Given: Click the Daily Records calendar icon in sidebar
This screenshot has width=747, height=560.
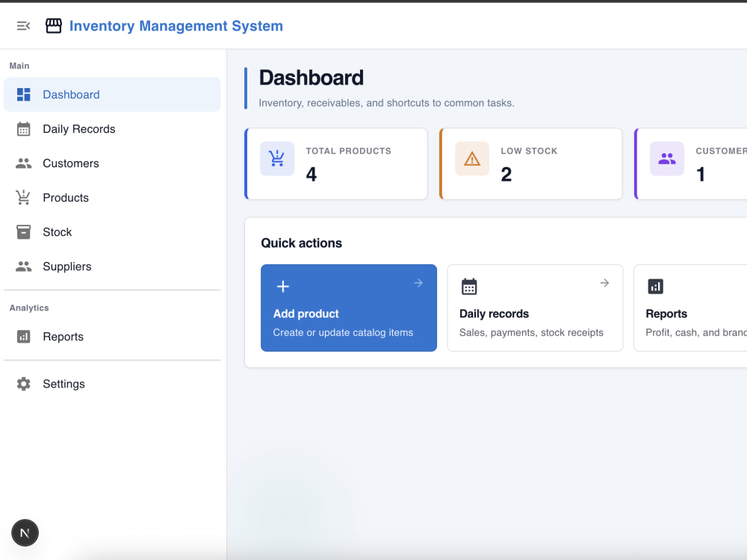Looking at the screenshot, I should (23, 129).
